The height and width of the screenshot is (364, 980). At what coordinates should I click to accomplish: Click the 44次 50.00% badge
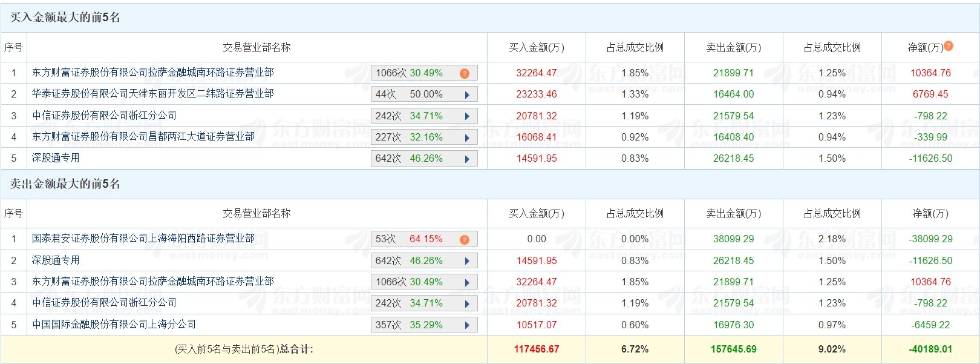[x=424, y=94]
